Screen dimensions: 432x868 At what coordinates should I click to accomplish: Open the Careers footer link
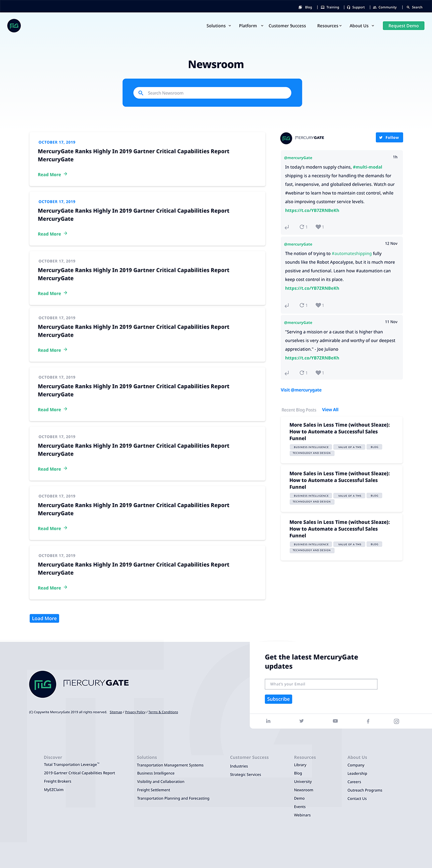(x=354, y=782)
